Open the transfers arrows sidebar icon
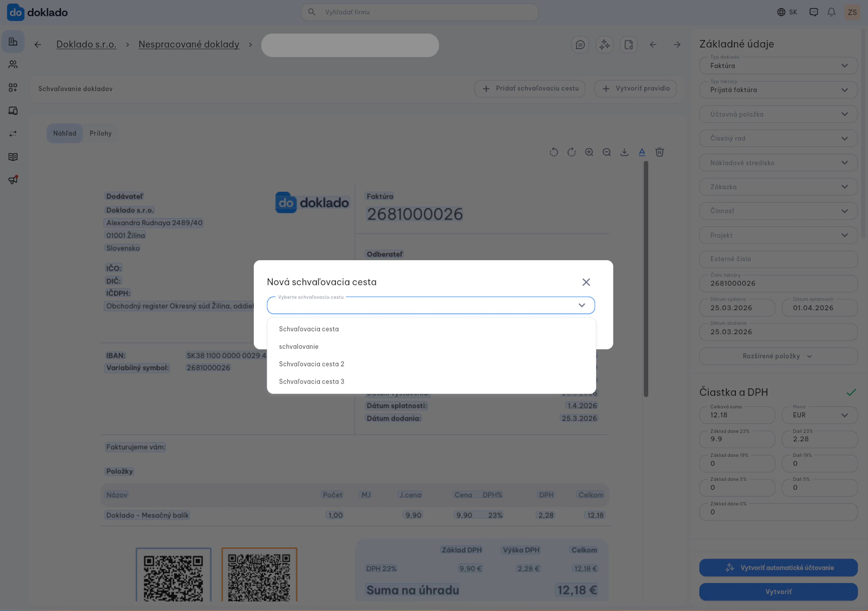Screen dimensions: 868x611 13,134
